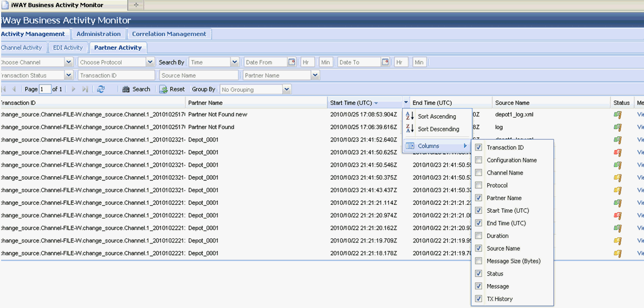Uncheck the Source Name column checkbox
644x308 pixels.
[479, 249]
